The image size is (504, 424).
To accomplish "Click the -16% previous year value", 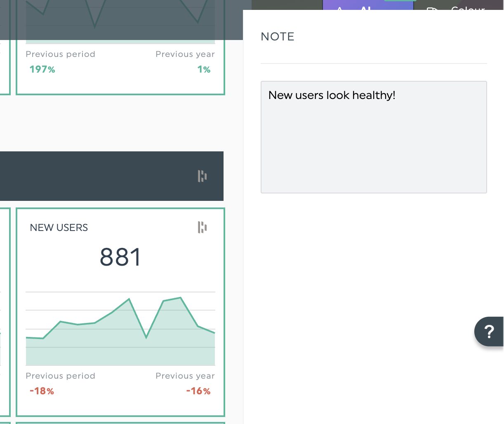I will [x=198, y=391].
